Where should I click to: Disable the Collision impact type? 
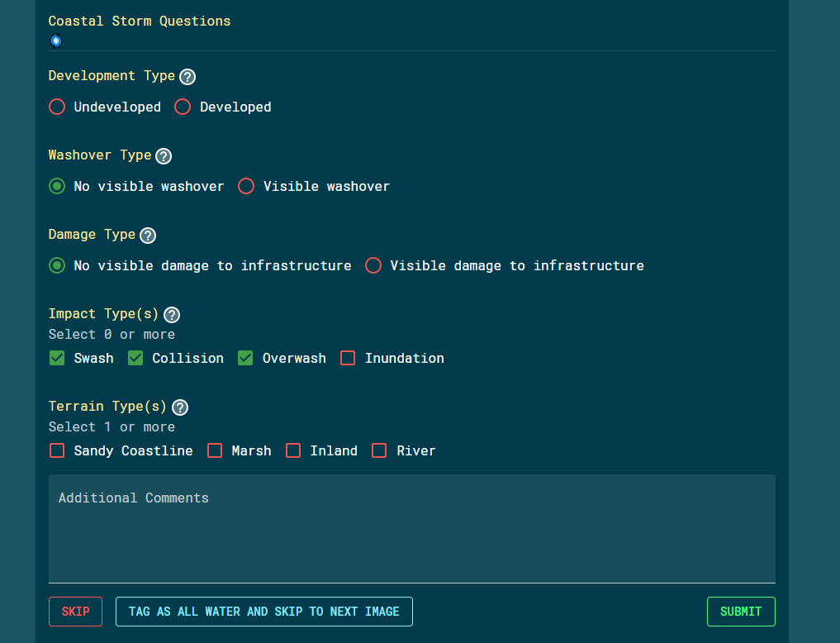pos(135,358)
